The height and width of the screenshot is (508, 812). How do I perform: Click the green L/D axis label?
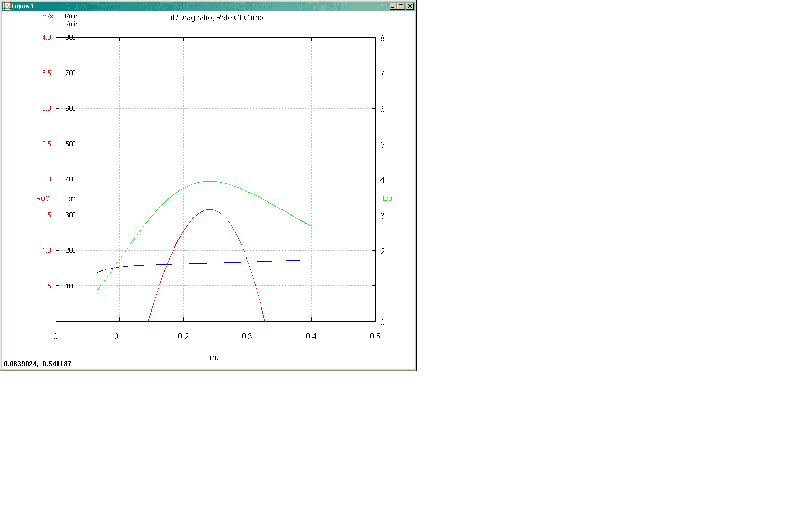[x=388, y=199]
